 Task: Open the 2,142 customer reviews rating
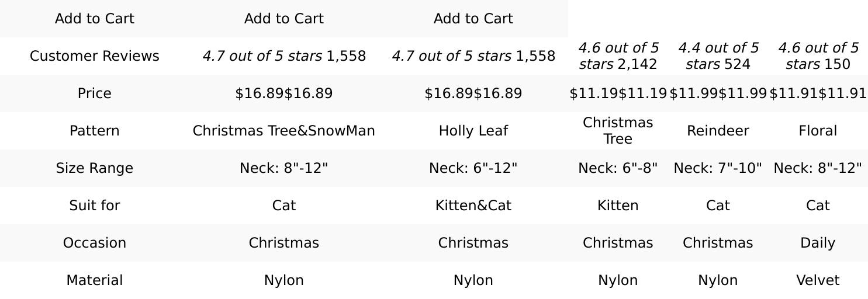pos(618,56)
